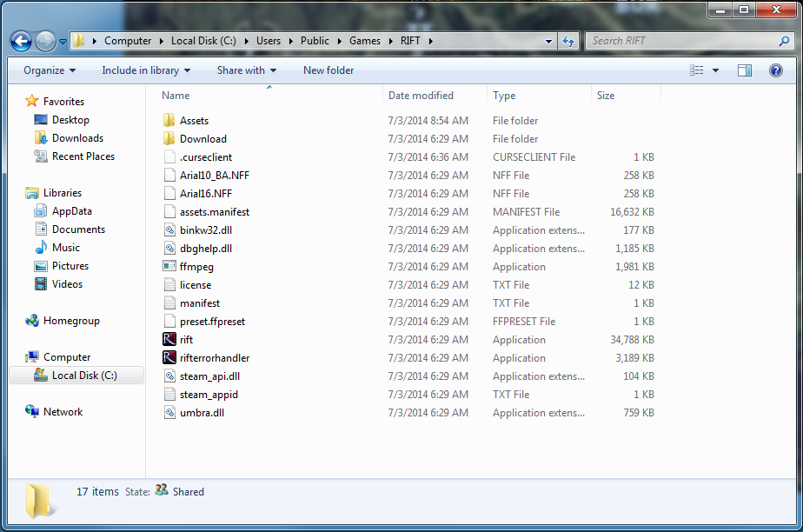Expand the arrow after Users in breadcrumb
This screenshot has height=532, width=803.
pyautogui.click(x=290, y=41)
